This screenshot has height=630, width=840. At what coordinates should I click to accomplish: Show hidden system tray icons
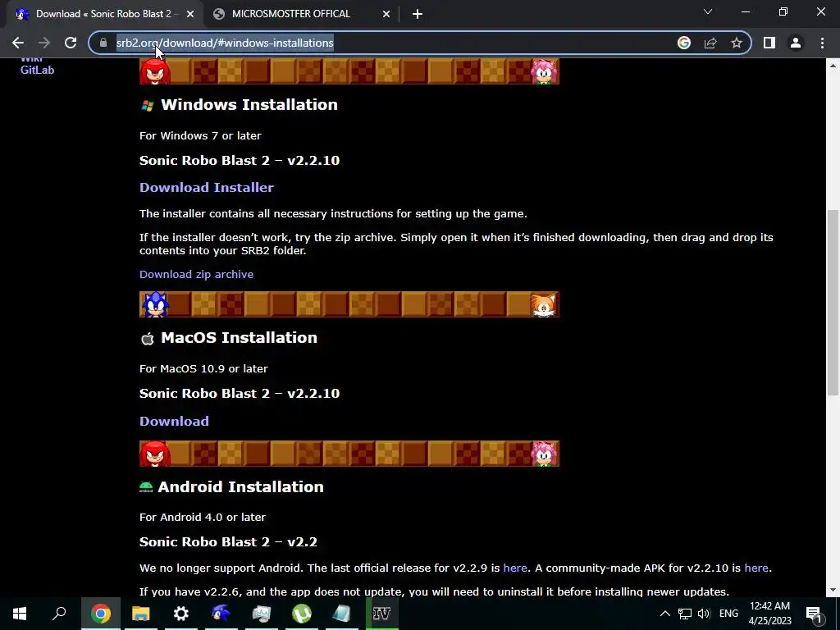pyautogui.click(x=664, y=614)
